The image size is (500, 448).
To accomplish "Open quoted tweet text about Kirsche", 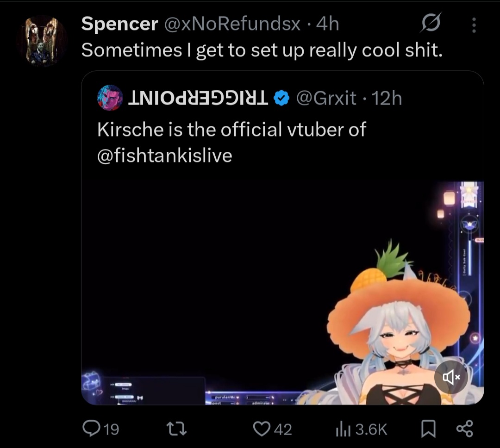I will 231,130.
